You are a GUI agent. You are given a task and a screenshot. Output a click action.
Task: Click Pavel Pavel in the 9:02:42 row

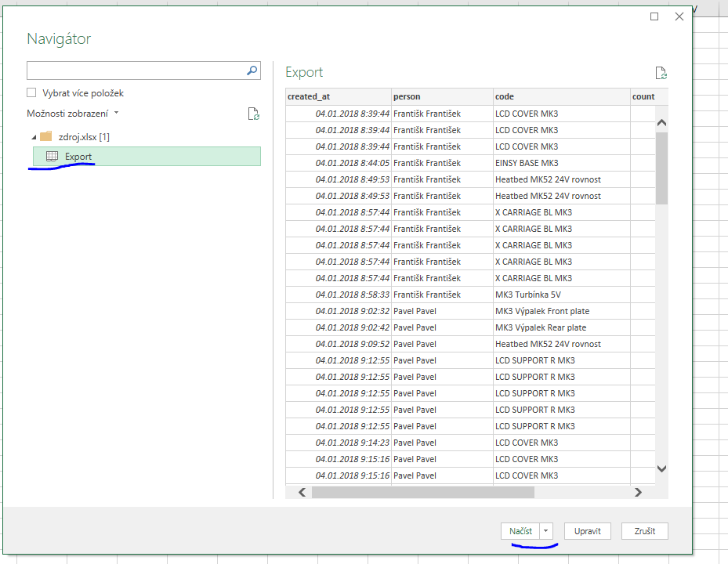pos(443,327)
